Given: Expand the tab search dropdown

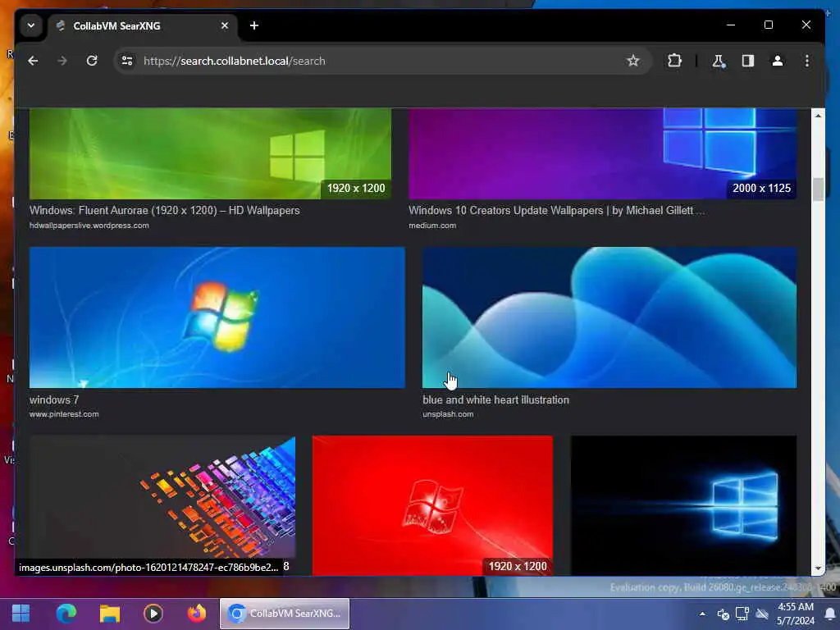Looking at the screenshot, I should [x=31, y=25].
